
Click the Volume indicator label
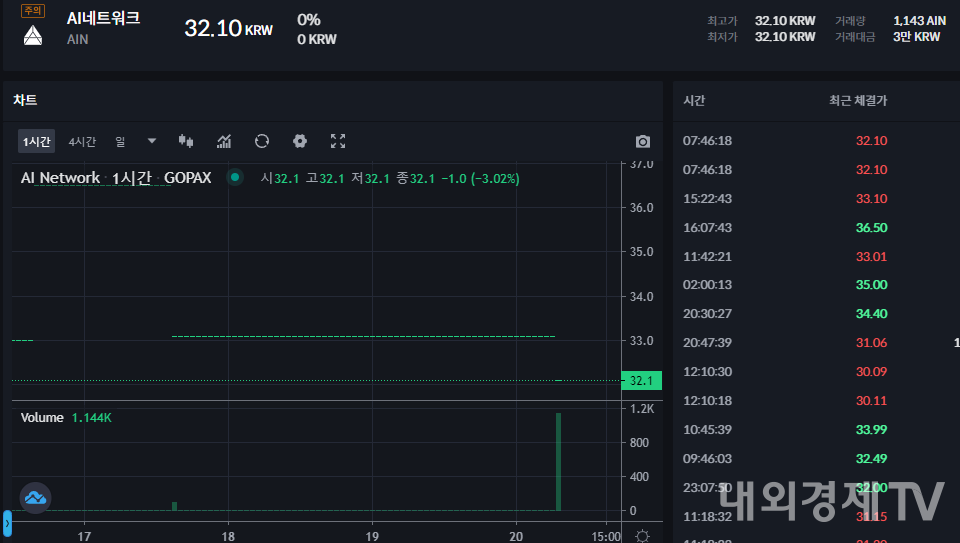(42, 417)
